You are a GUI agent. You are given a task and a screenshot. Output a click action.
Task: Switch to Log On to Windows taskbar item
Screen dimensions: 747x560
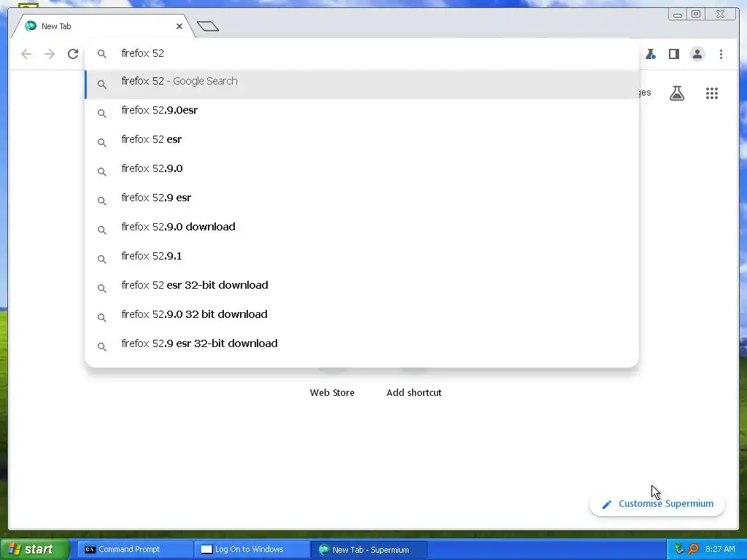pyautogui.click(x=252, y=549)
